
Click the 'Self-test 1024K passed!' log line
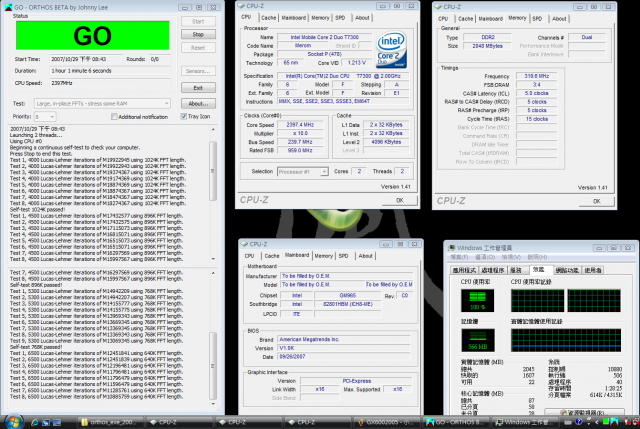click(38, 210)
